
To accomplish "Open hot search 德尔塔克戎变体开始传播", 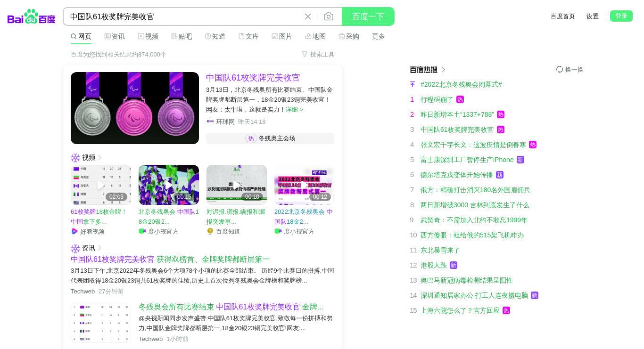I will 456,175.
